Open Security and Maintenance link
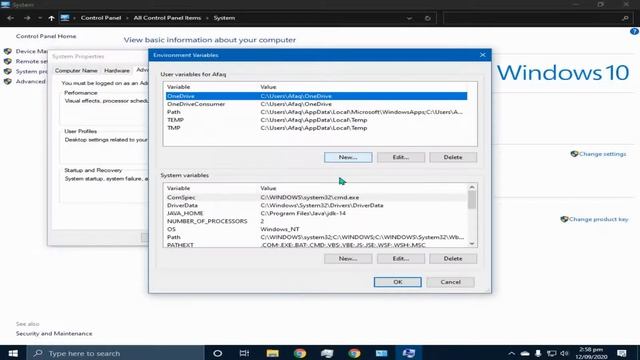This screenshot has height=360, width=640. tap(54, 333)
